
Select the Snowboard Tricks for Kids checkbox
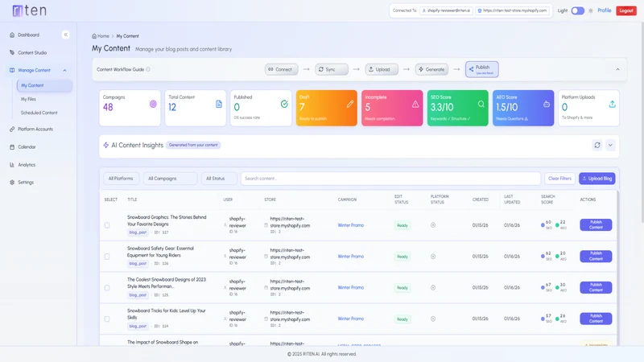tap(107, 319)
